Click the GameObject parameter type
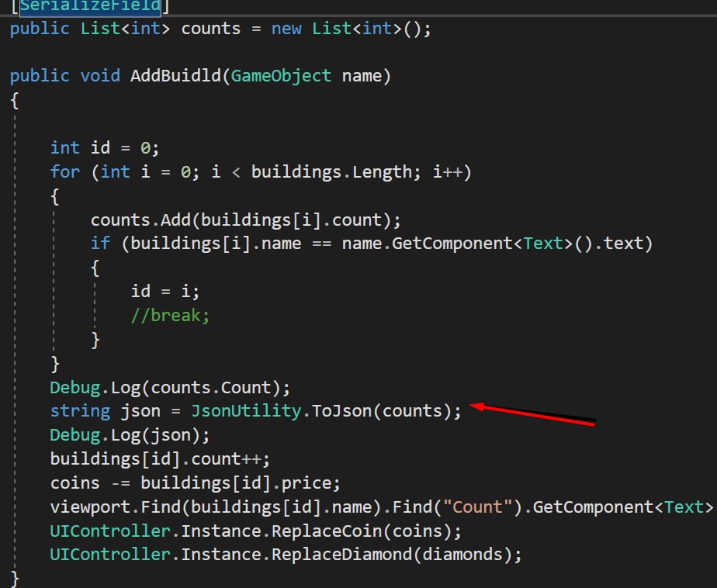Image resolution: width=717 pixels, height=588 pixels. [x=281, y=76]
